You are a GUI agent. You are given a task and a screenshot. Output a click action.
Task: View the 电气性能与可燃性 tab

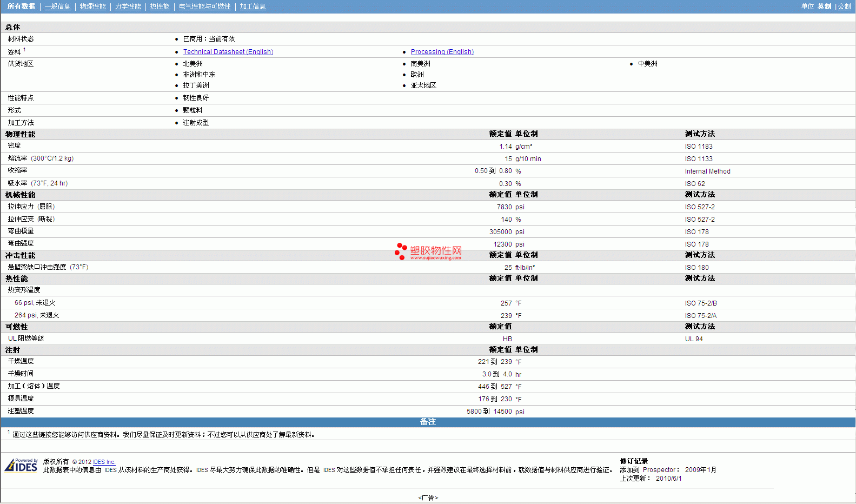pos(204,6)
